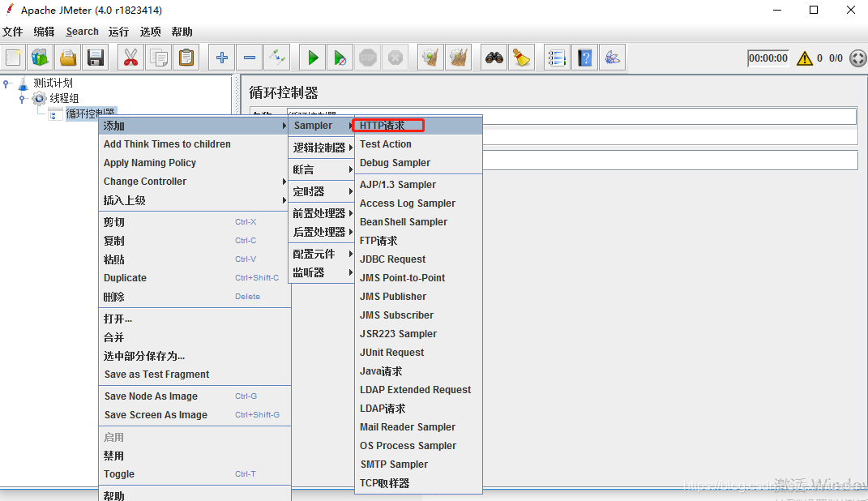Open the 运行 menu

118,32
